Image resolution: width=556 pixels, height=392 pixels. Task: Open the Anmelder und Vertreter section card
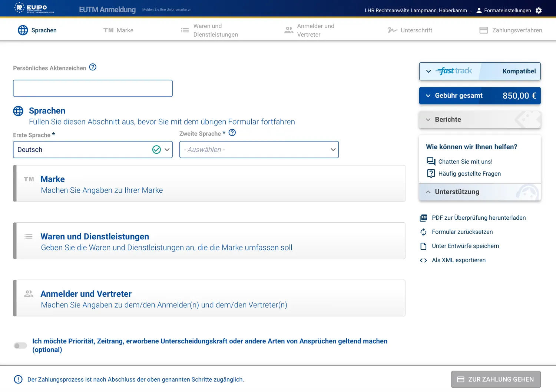pos(209,298)
